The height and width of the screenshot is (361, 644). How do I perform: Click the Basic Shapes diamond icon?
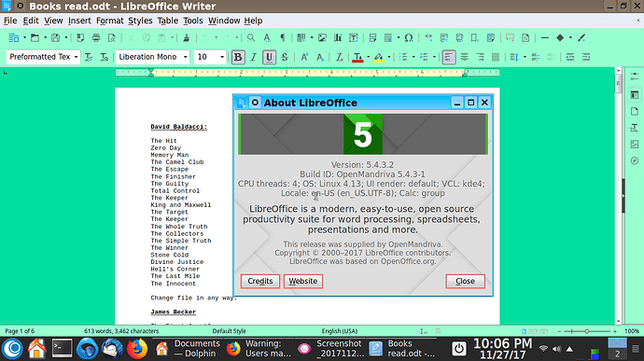pyautogui.click(x=560, y=38)
